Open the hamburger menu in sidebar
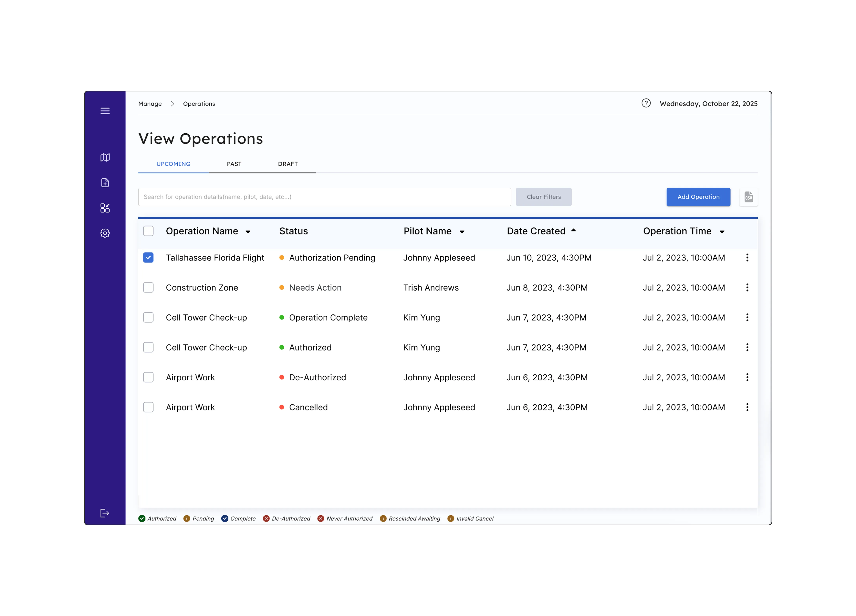This screenshot has width=856, height=616. (105, 111)
